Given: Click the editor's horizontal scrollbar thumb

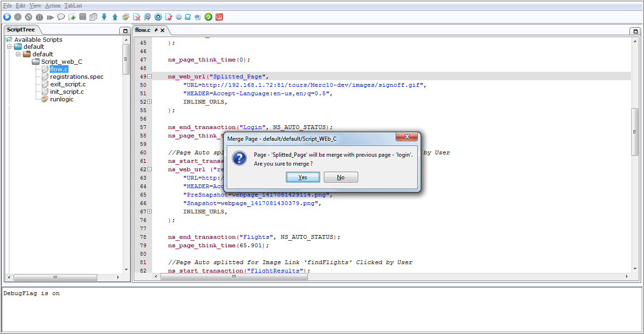Looking at the screenshot, I should (x=234, y=277).
